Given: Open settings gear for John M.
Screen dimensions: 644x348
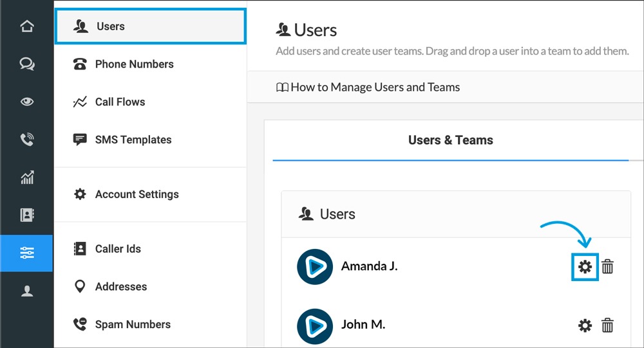Looking at the screenshot, I should pyautogui.click(x=585, y=325).
